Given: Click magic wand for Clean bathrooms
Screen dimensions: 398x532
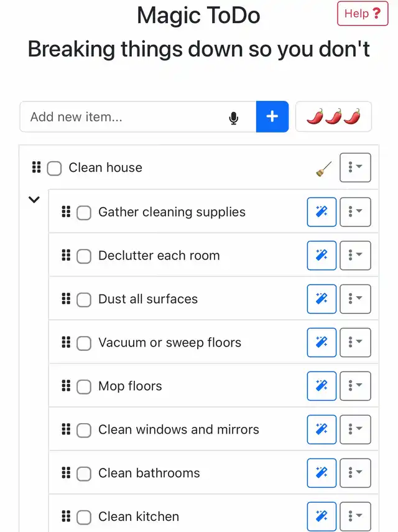Looking at the screenshot, I should [322, 474].
